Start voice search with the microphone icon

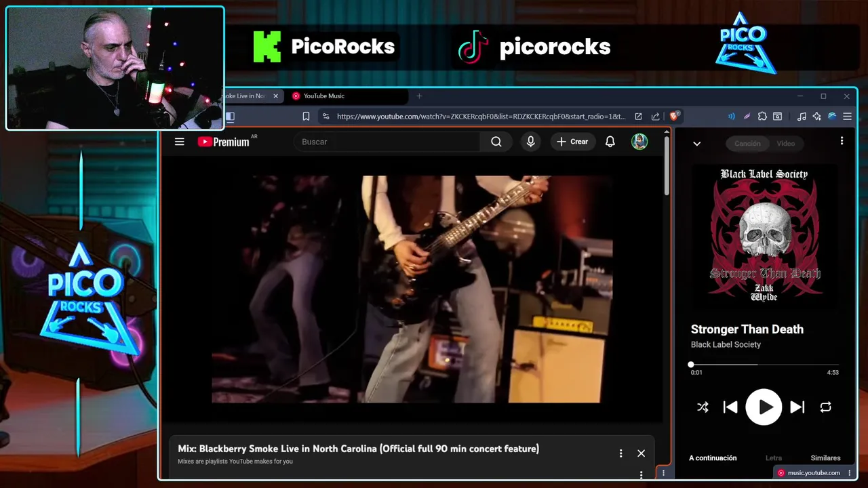pos(530,142)
